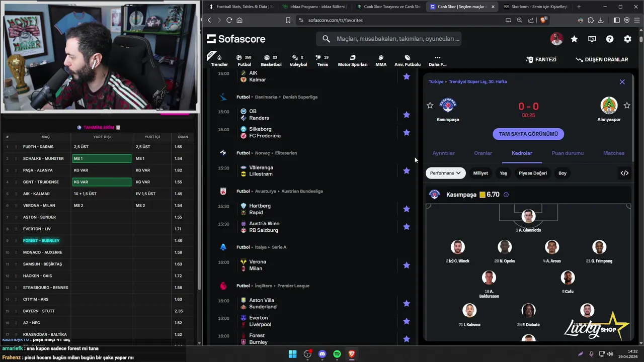The image size is (644, 362).
Task: Toggle favorite star for Silkeborg vs FC Fredericia
Action: coord(407,133)
